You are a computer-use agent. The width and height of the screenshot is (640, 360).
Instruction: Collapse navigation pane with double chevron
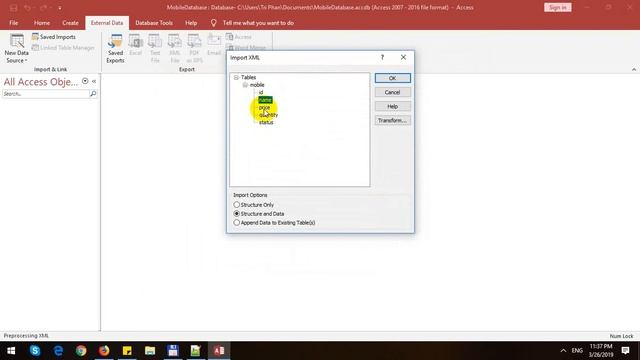(x=94, y=81)
